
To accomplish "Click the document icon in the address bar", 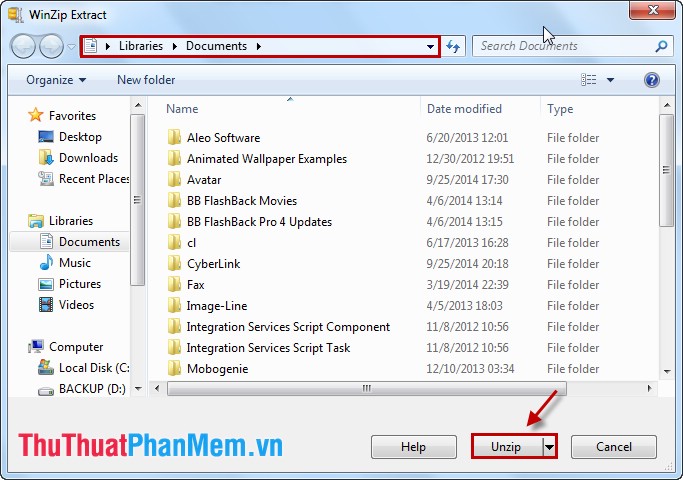I will (91, 46).
